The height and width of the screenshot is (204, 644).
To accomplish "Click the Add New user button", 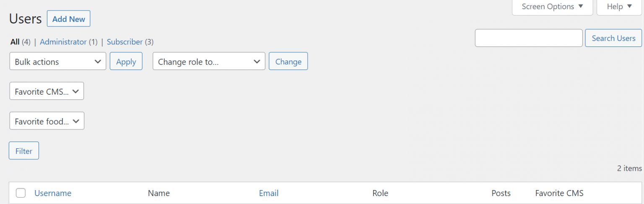I will click(68, 19).
